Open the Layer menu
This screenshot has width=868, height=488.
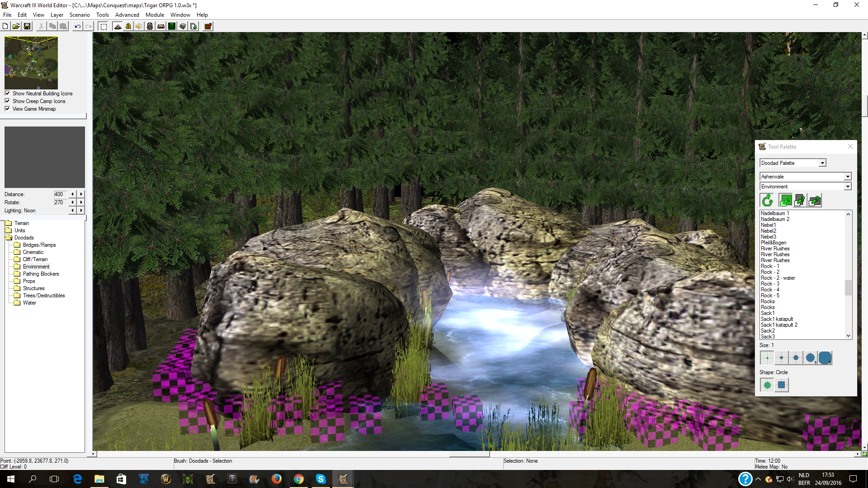[x=57, y=15]
